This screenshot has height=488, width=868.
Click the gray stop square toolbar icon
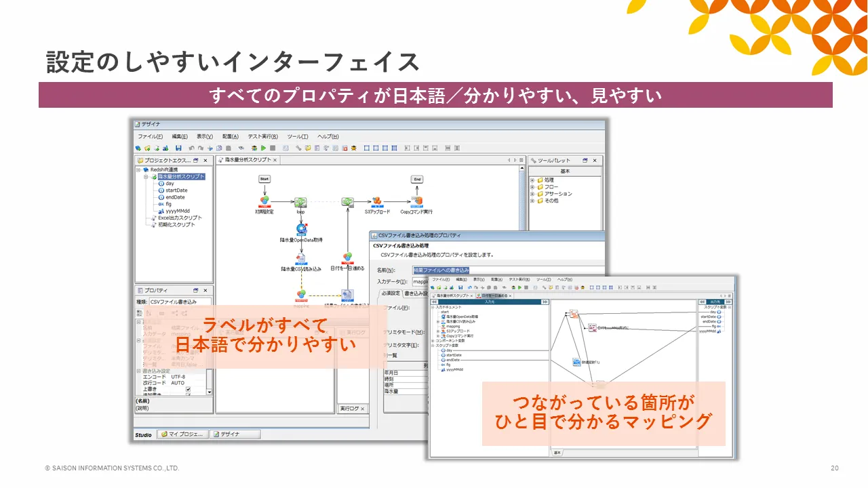[273, 148]
